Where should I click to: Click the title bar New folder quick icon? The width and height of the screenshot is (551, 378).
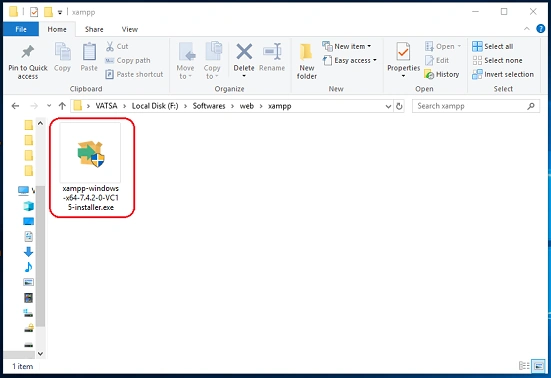point(48,12)
